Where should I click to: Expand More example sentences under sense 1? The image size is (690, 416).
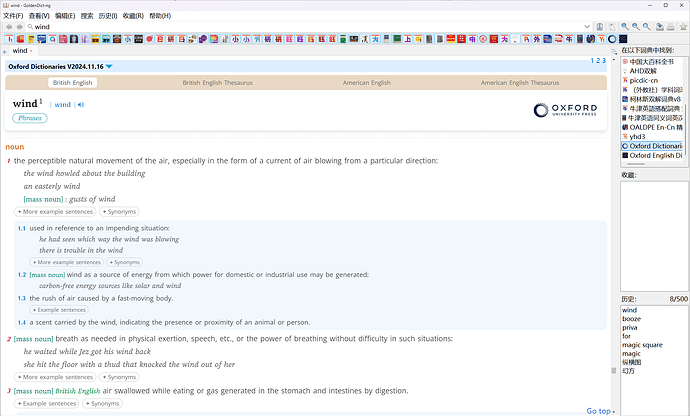(x=55, y=212)
